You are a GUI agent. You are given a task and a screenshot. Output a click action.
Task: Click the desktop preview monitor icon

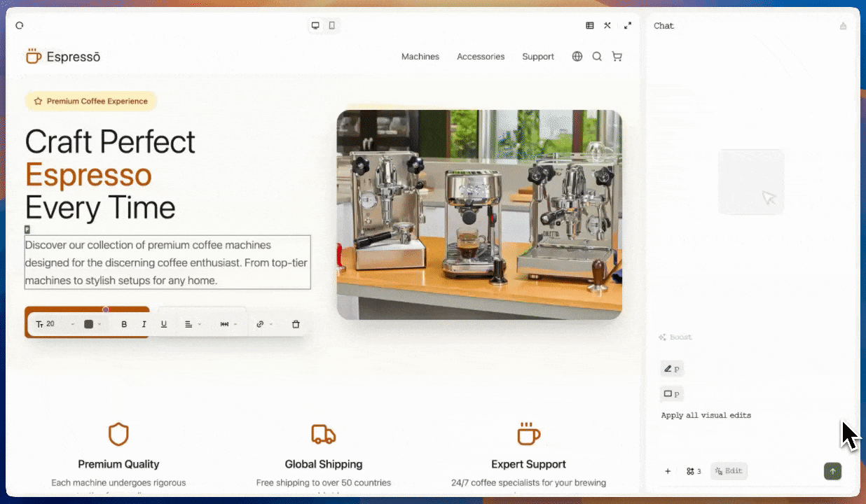pyautogui.click(x=315, y=25)
